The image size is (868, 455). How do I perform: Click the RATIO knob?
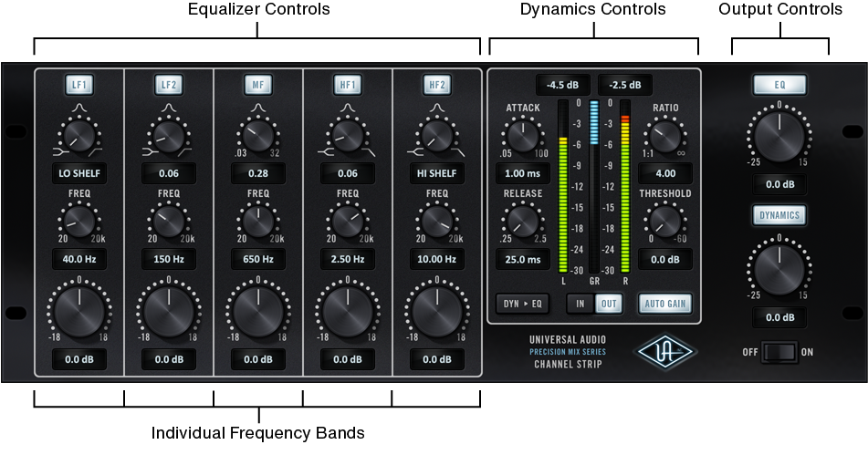[664, 137]
